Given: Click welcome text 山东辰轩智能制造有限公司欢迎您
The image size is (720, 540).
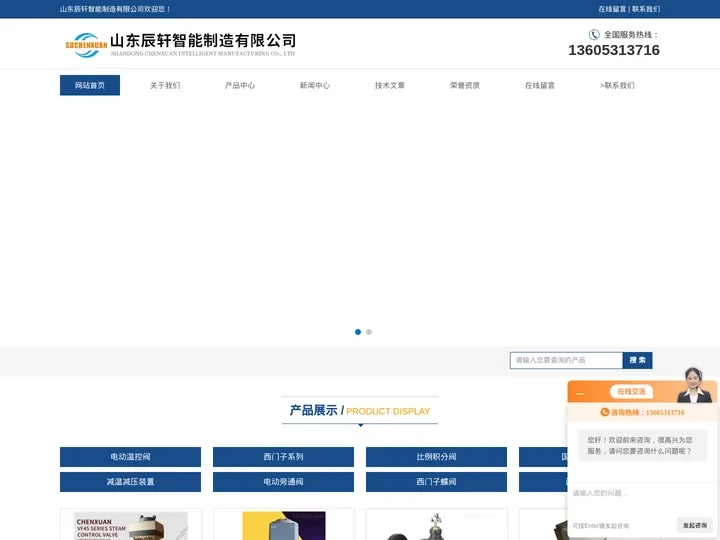Looking at the screenshot, I should pyautogui.click(x=115, y=9).
